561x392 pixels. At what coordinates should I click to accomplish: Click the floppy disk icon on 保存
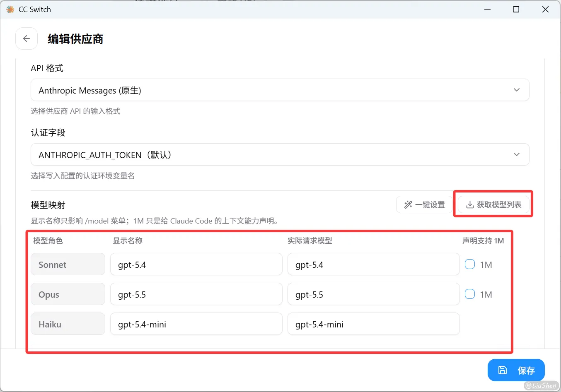[x=502, y=370]
